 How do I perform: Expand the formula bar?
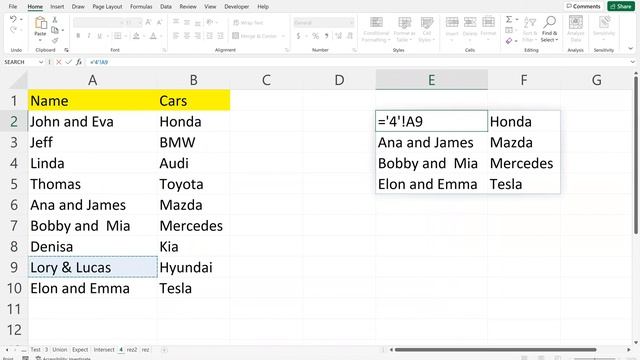point(633,62)
